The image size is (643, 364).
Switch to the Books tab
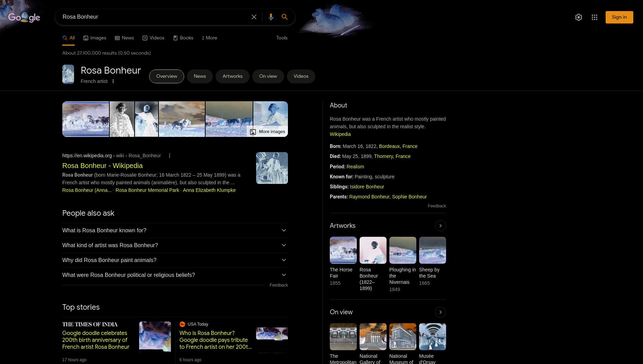(x=183, y=38)
